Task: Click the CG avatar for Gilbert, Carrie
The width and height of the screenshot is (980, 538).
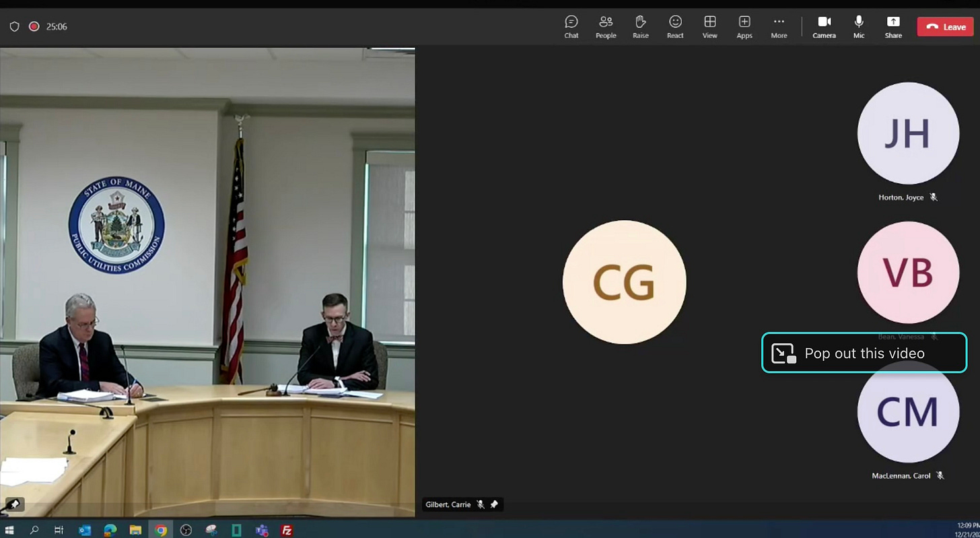Action: (624, 282)
